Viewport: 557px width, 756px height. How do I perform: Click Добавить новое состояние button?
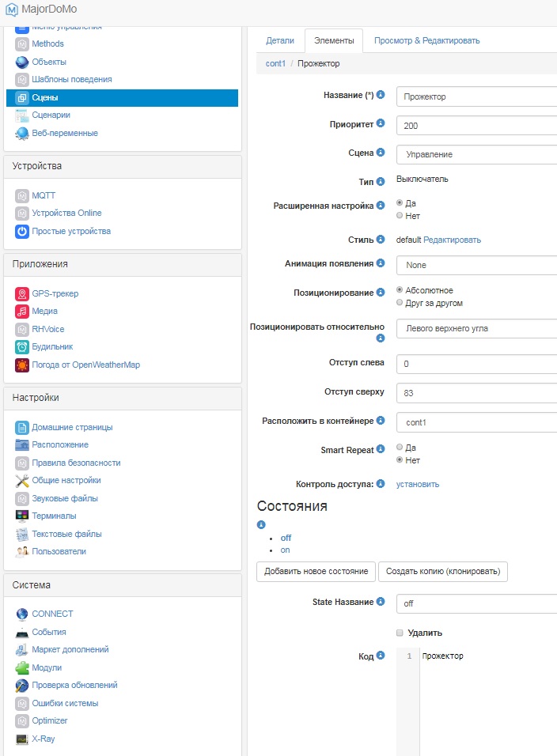[x=316, y=572]
